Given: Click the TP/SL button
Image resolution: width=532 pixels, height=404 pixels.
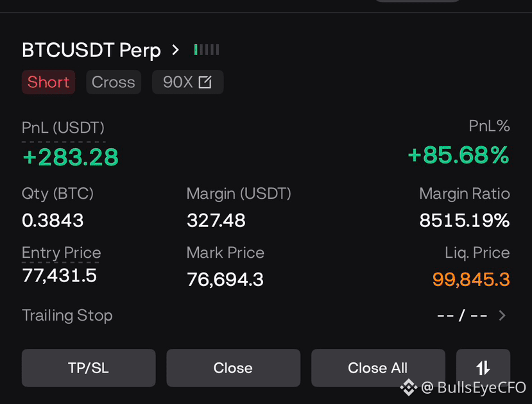Looking at the screenshot, I should [x=89, y=367].
